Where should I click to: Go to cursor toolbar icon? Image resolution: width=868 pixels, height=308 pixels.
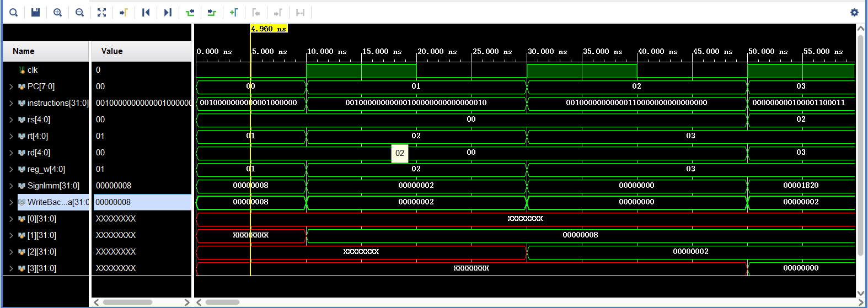124,12
